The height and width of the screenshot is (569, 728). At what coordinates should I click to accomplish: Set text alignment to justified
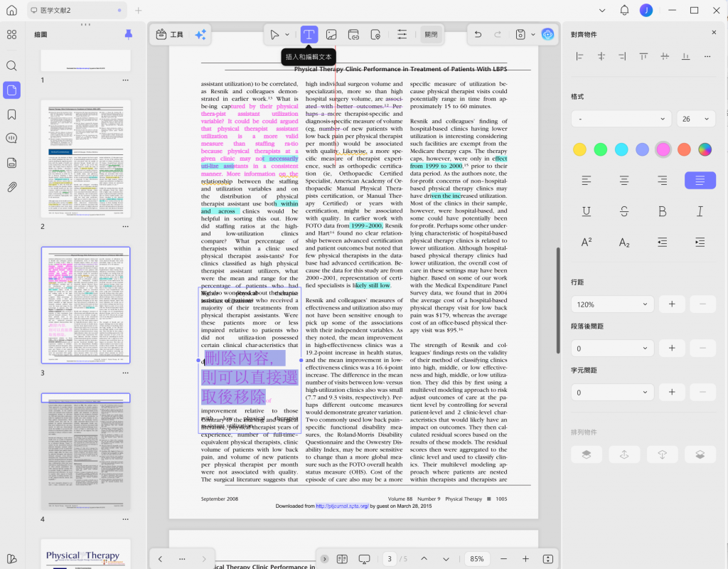pyautogui.click(x=700, y=180)
